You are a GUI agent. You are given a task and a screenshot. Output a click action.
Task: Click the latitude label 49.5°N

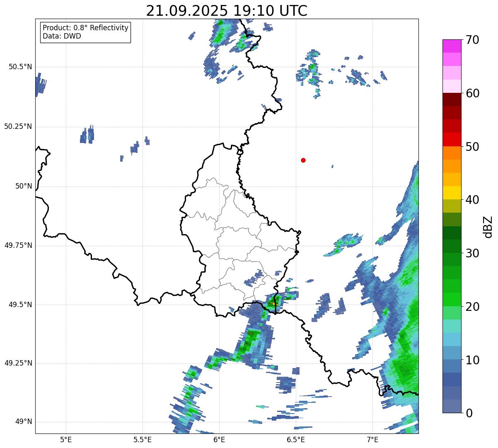[20, 305]
